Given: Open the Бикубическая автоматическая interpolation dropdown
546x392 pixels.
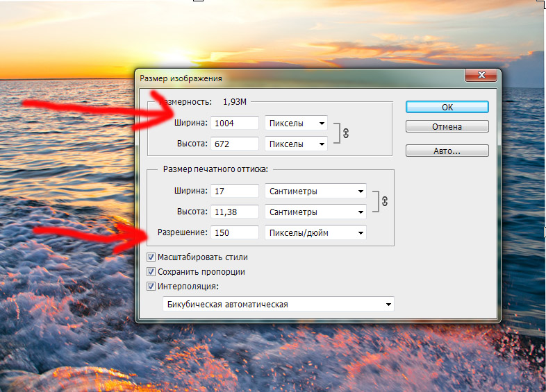Looking at the screenshot, I should pos(278,305).
